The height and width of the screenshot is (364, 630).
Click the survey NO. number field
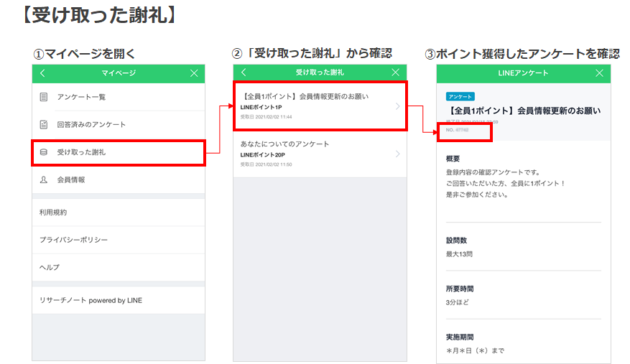coord(457,130)
